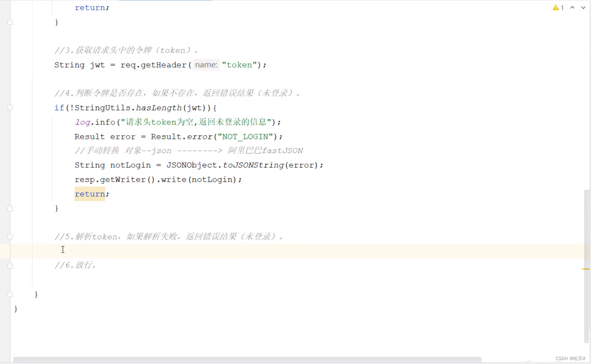Click the highlighted return keyword
This screenshot has height=364, width=591.
point(90,194)
